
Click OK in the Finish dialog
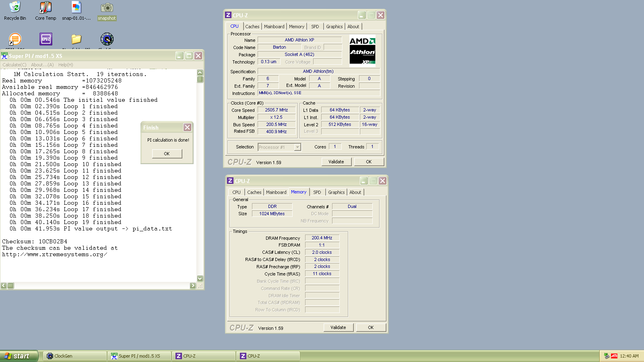coord(167,154)
